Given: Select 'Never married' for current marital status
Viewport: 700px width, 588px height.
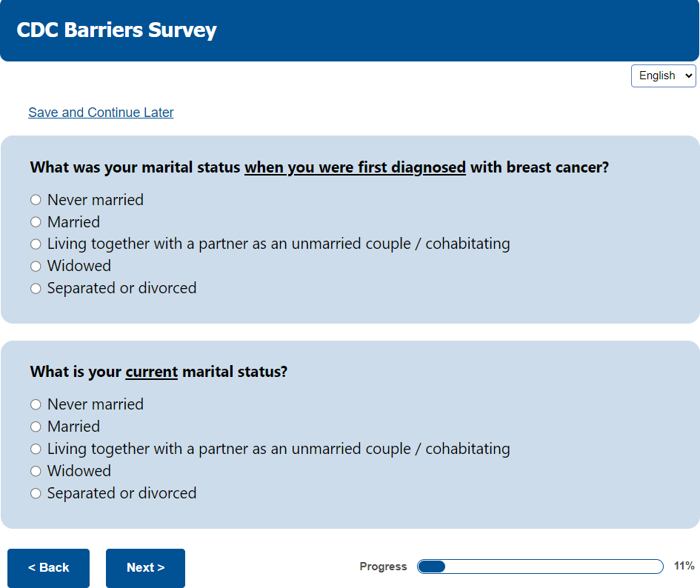Looking at the screenshot, I should (x=36, y=404).
